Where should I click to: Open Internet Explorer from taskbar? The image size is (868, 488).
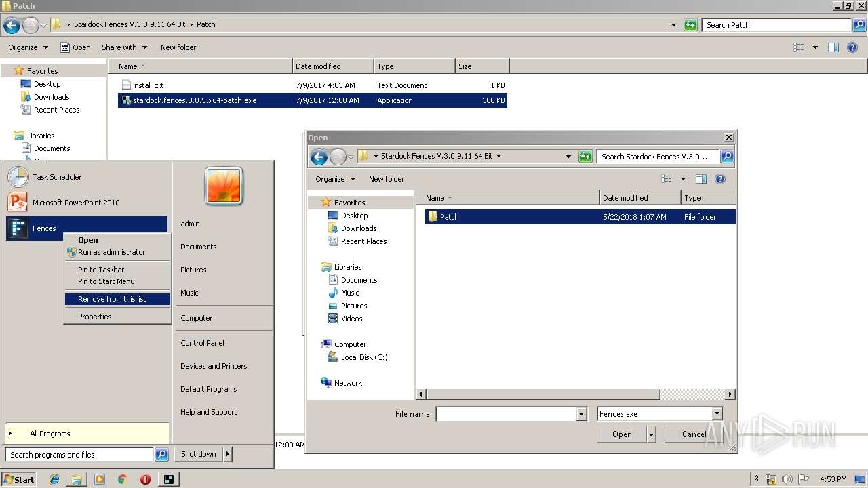55,479
